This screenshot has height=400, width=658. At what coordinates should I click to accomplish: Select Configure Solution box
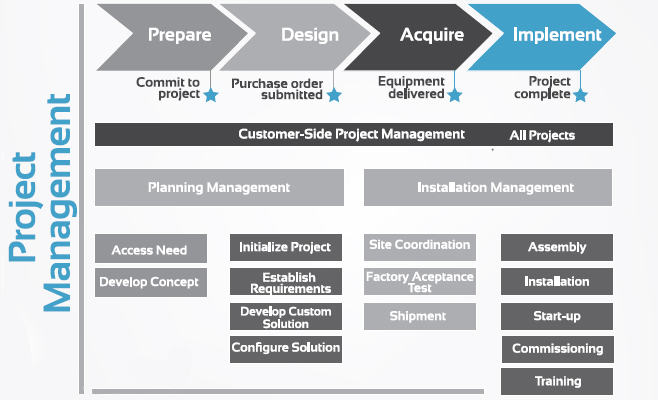[x=286, y=348]
